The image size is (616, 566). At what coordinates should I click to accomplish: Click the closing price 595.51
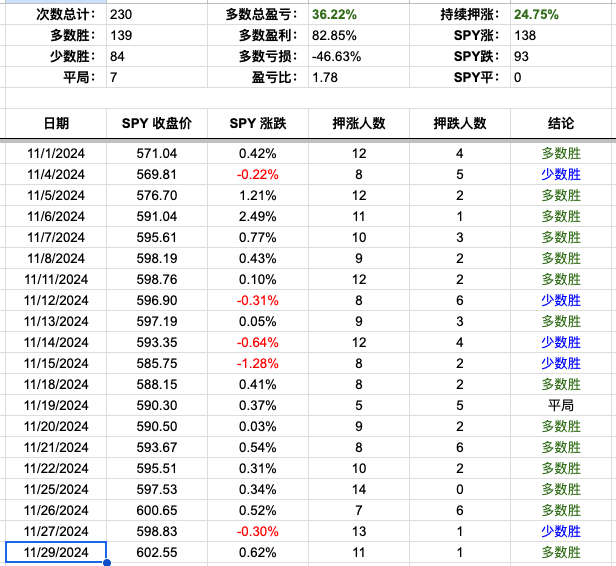pyautogui.click(x=157, y=469)
